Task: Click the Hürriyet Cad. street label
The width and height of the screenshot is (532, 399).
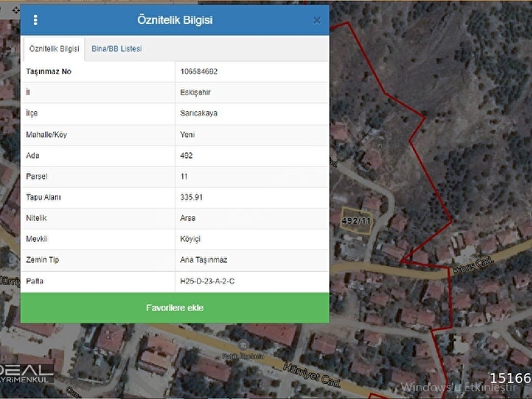Action: 312,375
